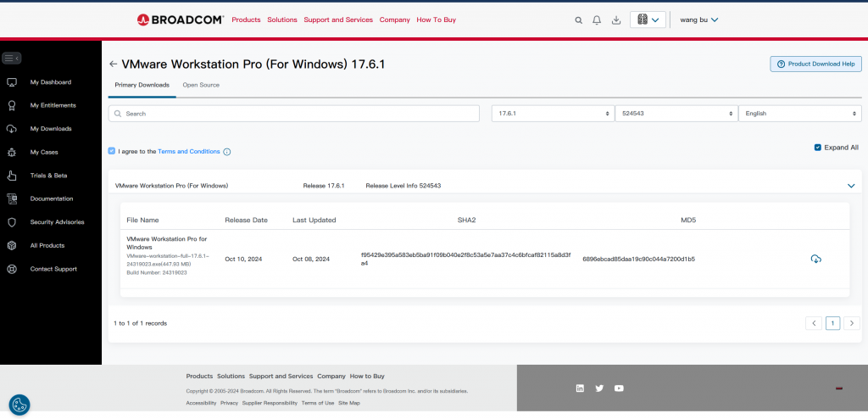868x419 pixels.
Task: Click the Release Date column header
Action: [247, 220]
